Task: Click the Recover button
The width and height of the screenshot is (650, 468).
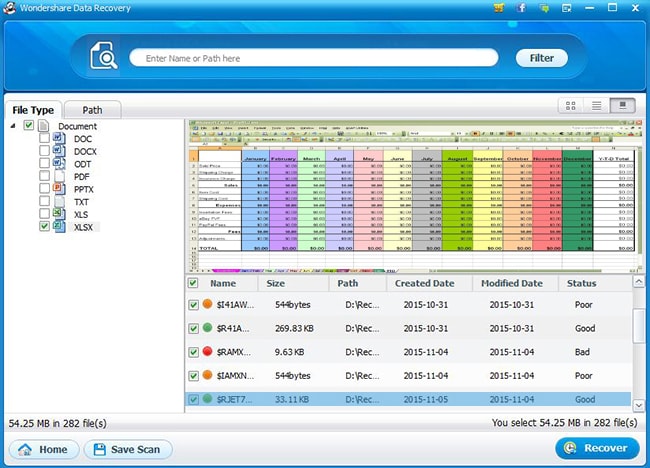Action: coord(597,448)
